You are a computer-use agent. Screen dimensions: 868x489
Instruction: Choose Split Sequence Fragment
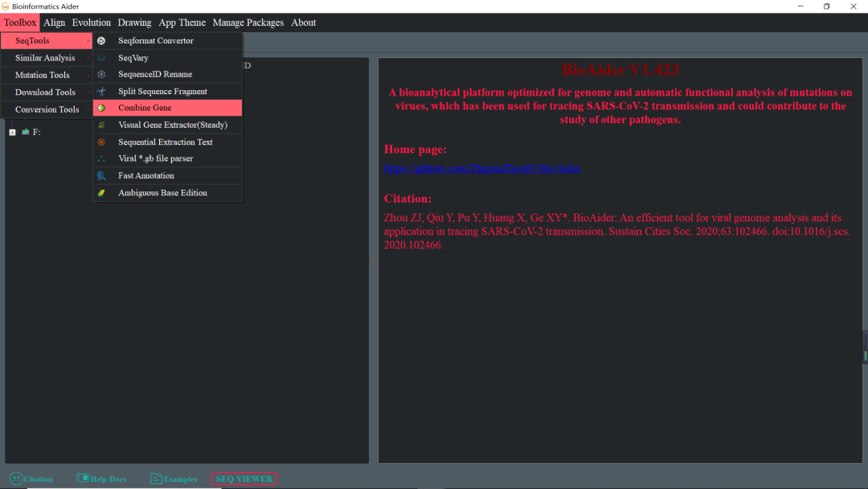[x=168, y=92]
